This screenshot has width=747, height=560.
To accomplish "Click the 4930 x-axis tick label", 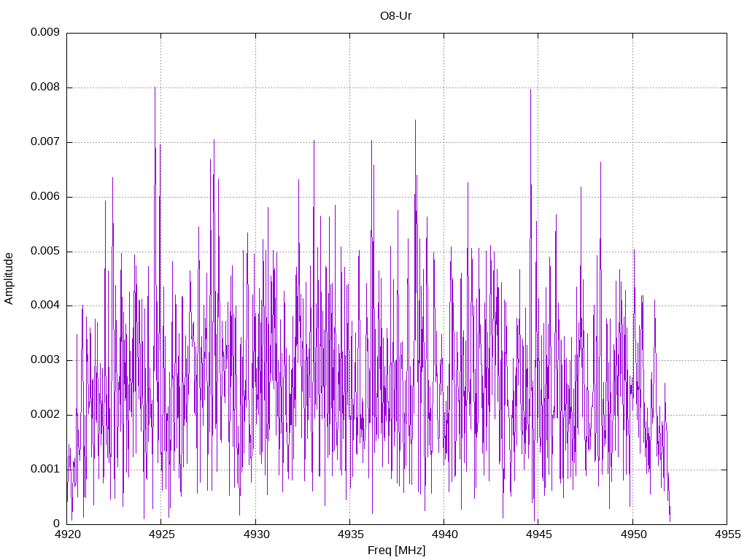I will (256, 534).
